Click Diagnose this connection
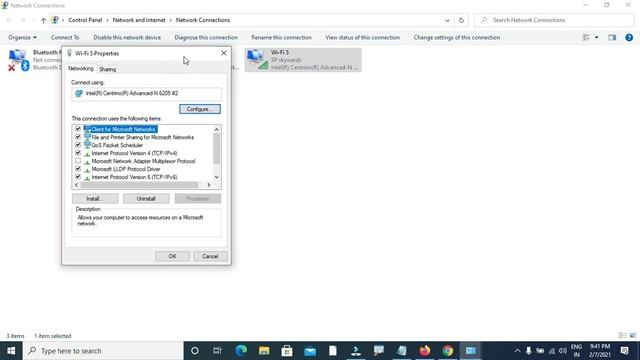This screenshot has width=640, height=360. 206,37
